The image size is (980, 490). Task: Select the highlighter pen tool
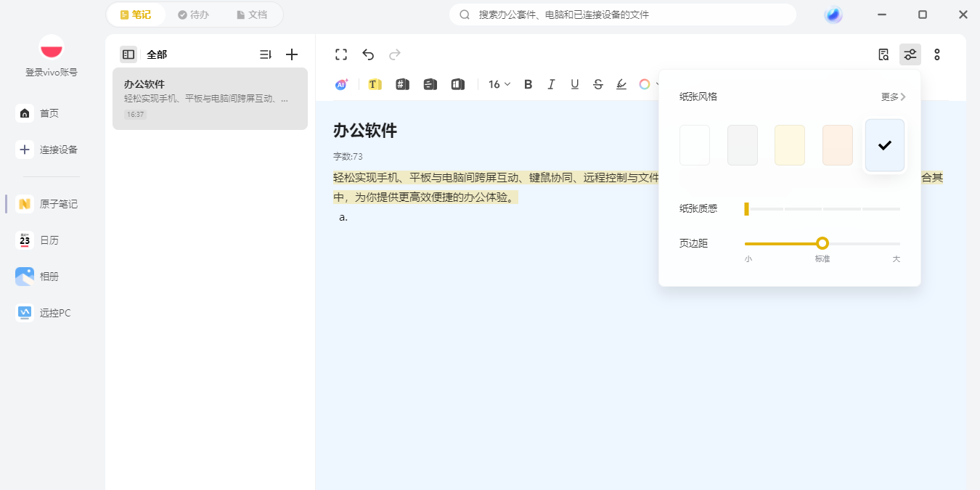coord(621,84)
